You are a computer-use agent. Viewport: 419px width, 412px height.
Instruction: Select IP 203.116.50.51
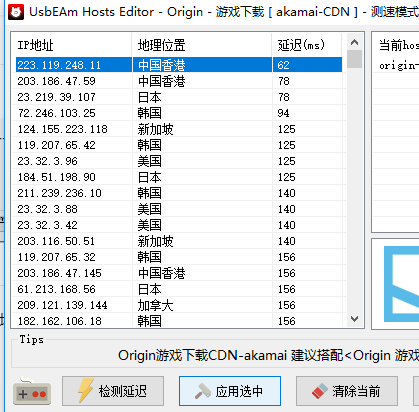pos(56,241)
